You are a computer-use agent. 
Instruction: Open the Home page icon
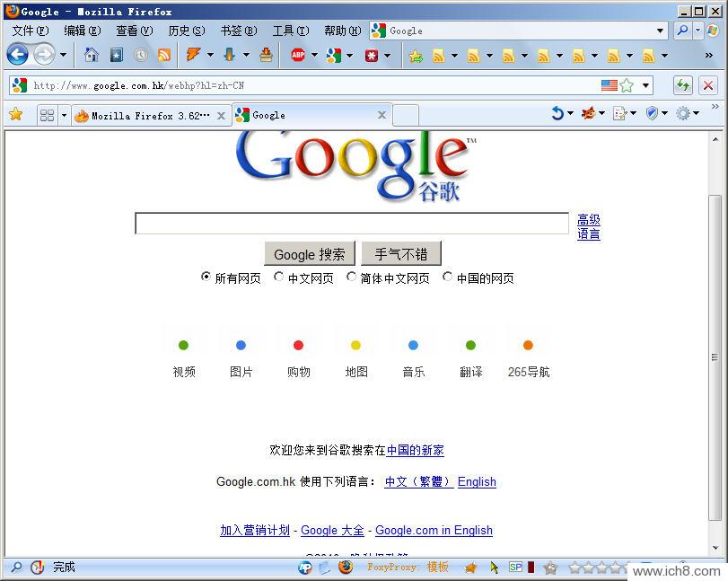click(x=92, y=56)
